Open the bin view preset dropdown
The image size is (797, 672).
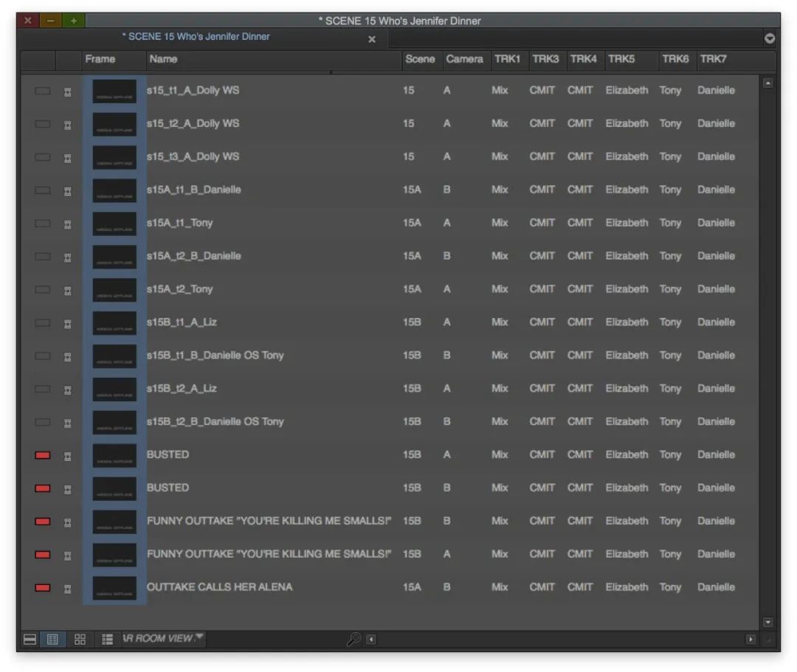pyautogui.click(x=199, y=638)
